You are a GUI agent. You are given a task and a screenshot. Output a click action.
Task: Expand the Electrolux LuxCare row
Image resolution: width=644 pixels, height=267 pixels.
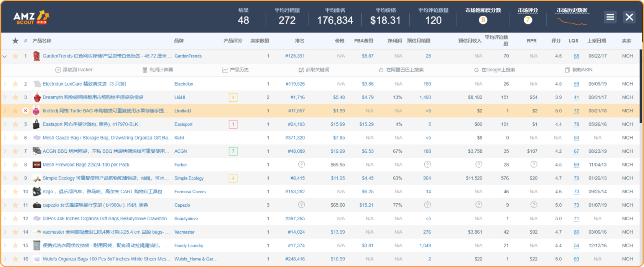coord(5,84)
